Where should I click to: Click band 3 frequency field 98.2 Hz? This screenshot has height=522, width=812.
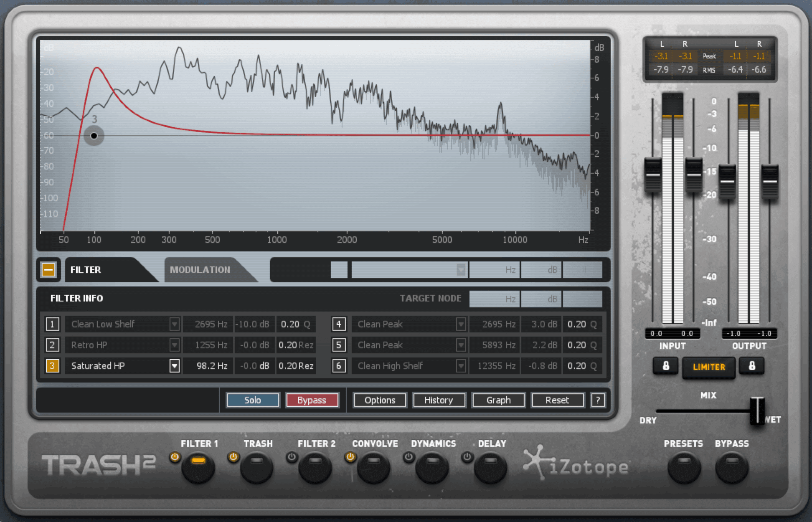click(208, 366)
